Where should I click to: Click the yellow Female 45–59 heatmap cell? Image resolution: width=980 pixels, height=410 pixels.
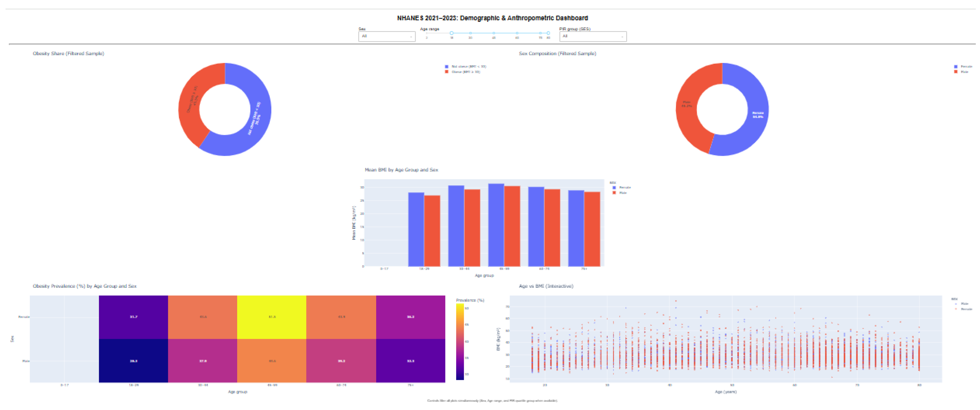tap(272, 317)
